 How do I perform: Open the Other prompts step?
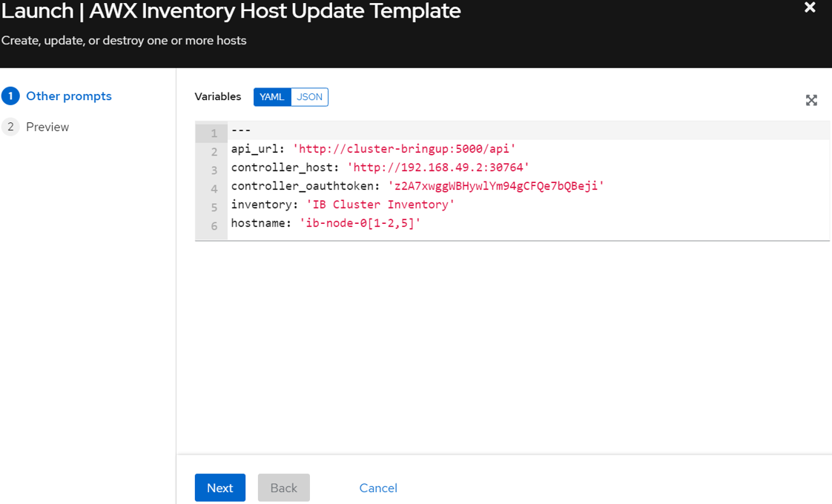tap(69, 96)
